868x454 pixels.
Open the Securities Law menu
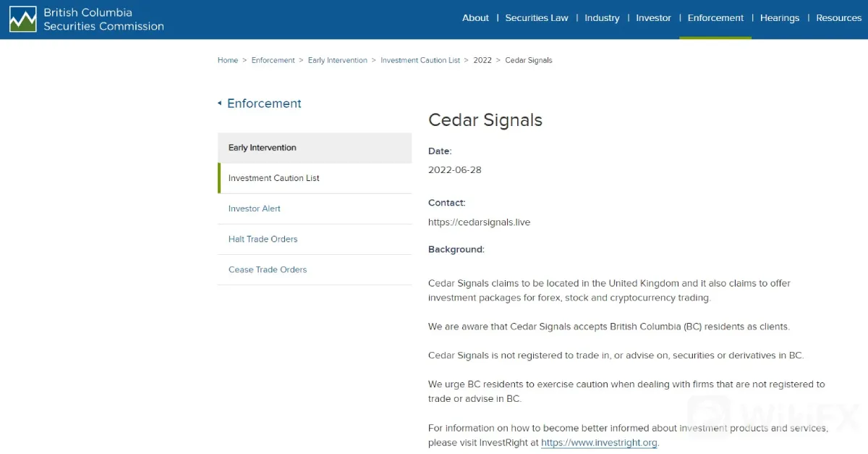click(x=537, y=18)
